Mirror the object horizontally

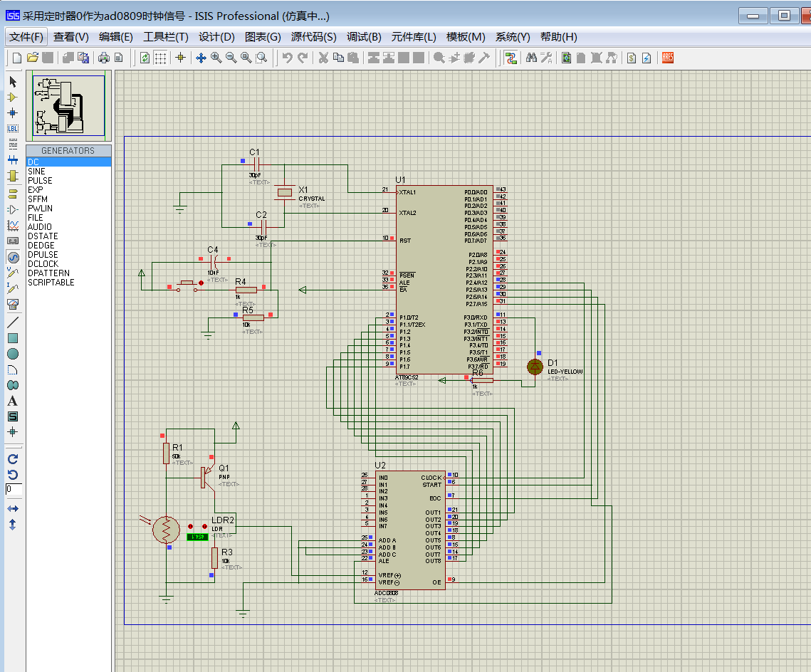pyautogui.click(x=13, y=509)
